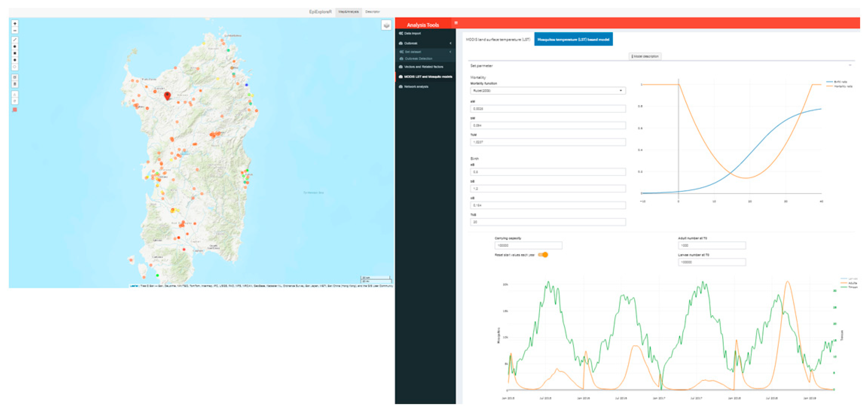Zoom in on the map
This screenshot has height=410, width=868.
click(15, 24)
